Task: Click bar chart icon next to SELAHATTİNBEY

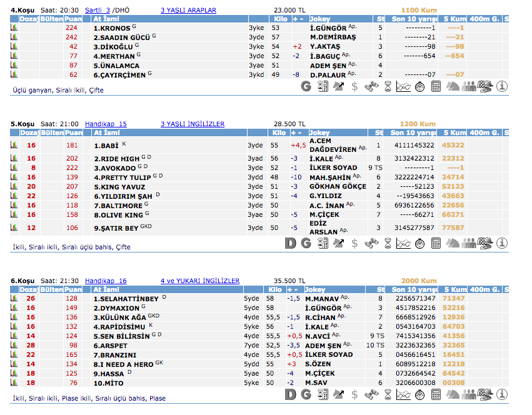Action: tap(14, 299)
